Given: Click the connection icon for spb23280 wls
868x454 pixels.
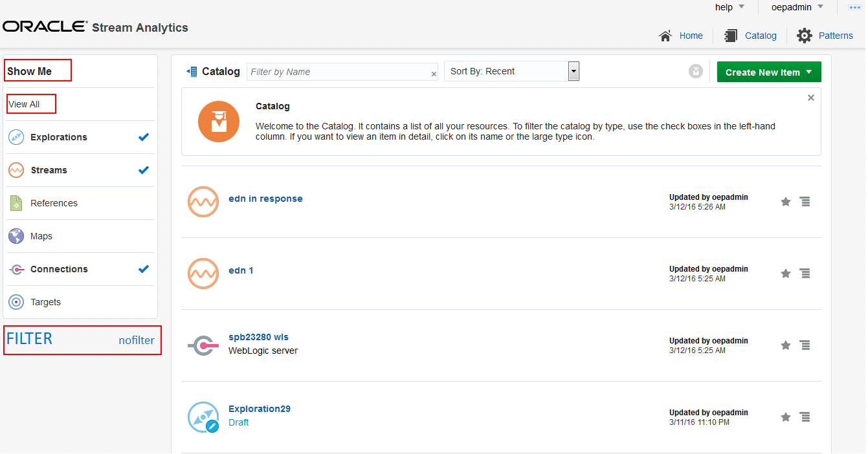Looking at the screenshot, I should pyautogui.click(x=203, y=346).
